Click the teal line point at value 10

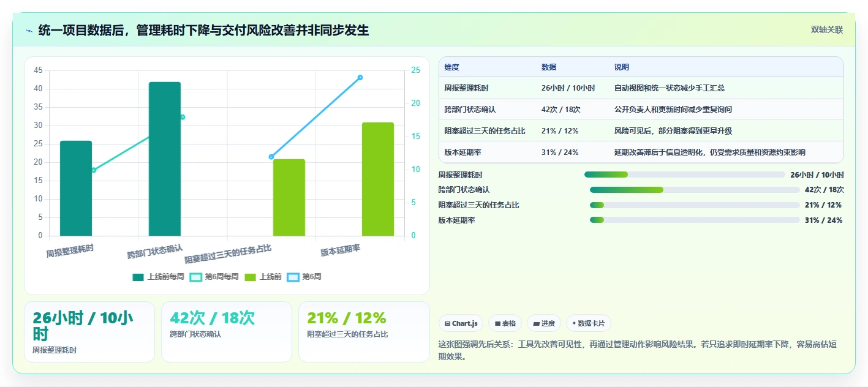pos(94,170)
